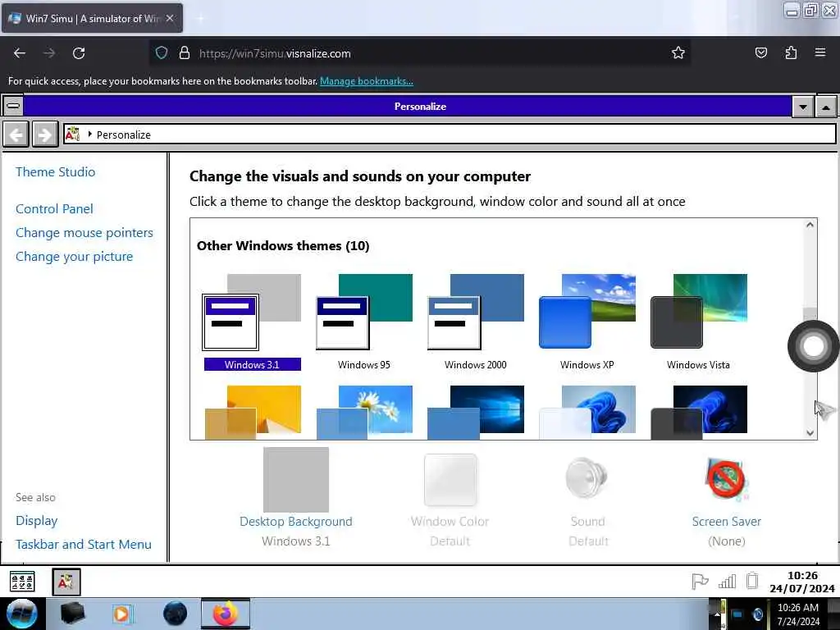Open the simulator clock showing 24/07/2024
This screenshot has height=630, width=840.
coord(802,582)
